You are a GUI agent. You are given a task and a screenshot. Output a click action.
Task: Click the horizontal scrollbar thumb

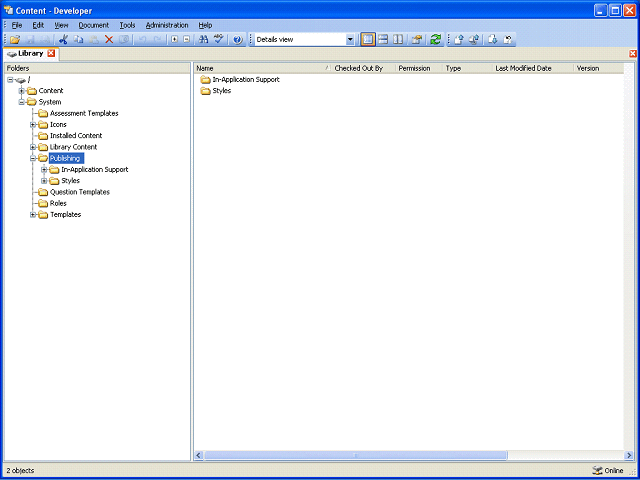coord(355,455)
